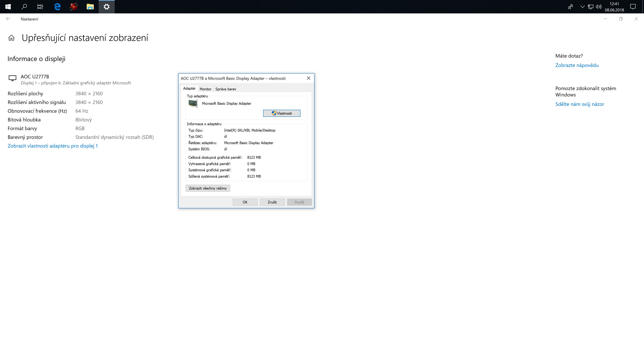Screen dimensions: 644x362
Task: Open taskbar search magnifier
Action: [24, 7]
